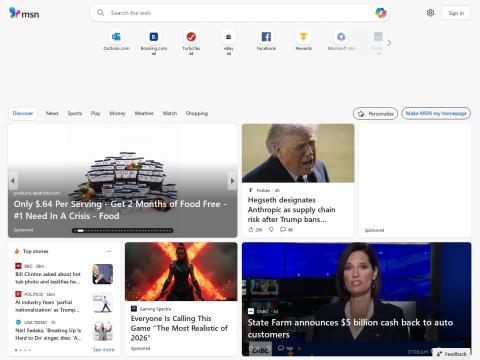This screenshot has height=360, width=480.
Task: Open the Facebook shortcut icon
Action: click(x=266, y=37)
